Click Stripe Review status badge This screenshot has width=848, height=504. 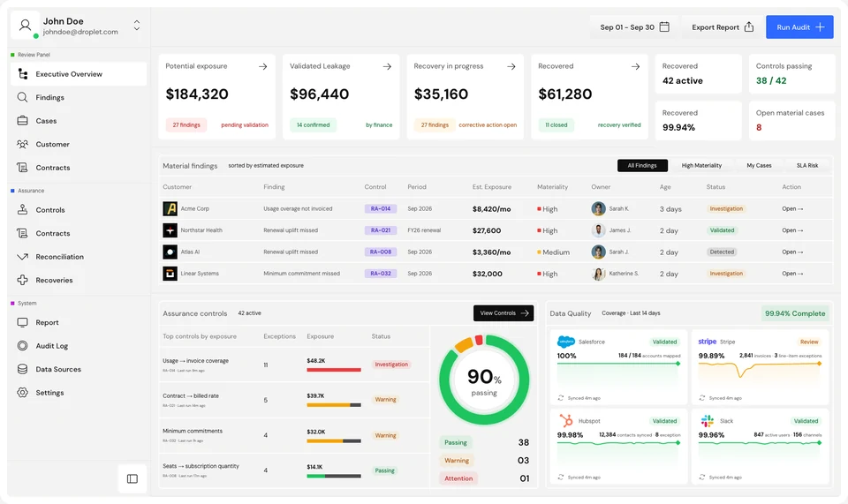point(809,342)
